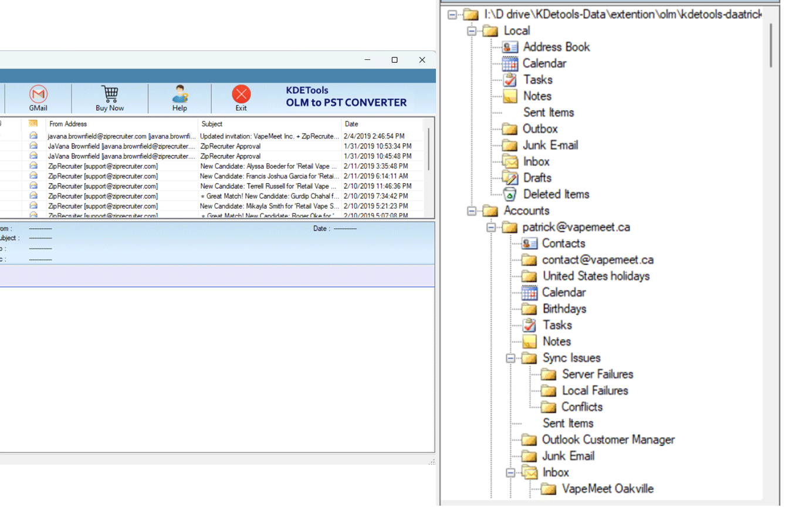This screenshot has width=812, height=518.
Task: Select the Local Tasks folder icon
Action: (510, 80)
